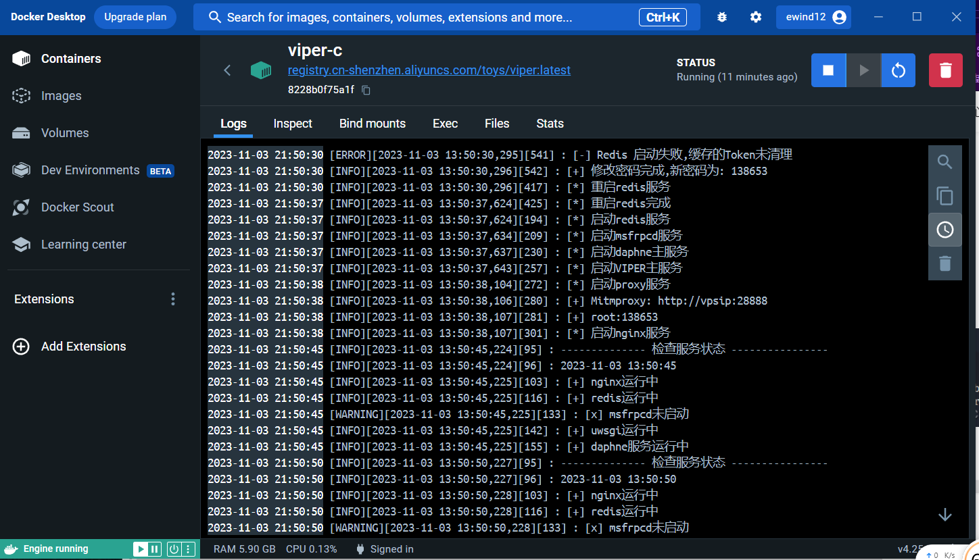Open the Learning center icon
Viewport: 979px width, 560px height.
pos(22,245)
